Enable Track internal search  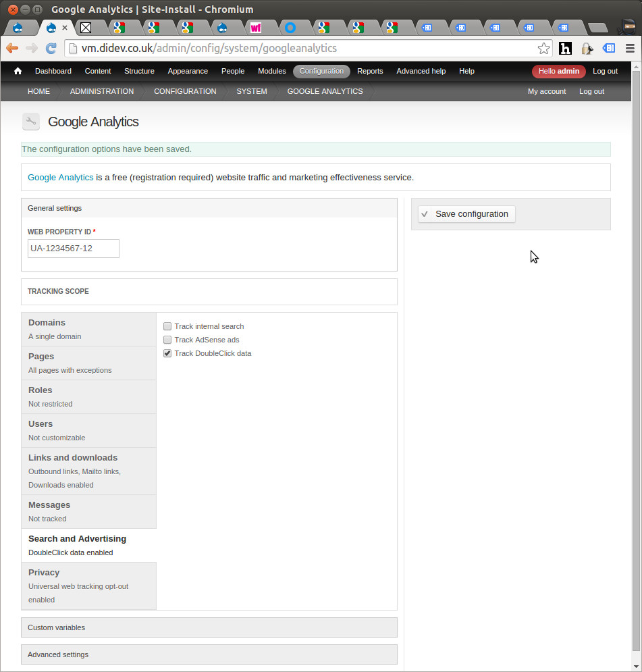[167, 327]
